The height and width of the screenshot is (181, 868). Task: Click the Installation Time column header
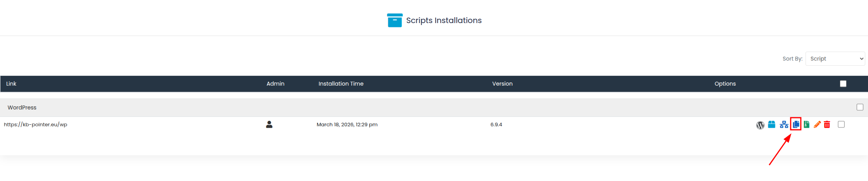[x=341, y=84]
